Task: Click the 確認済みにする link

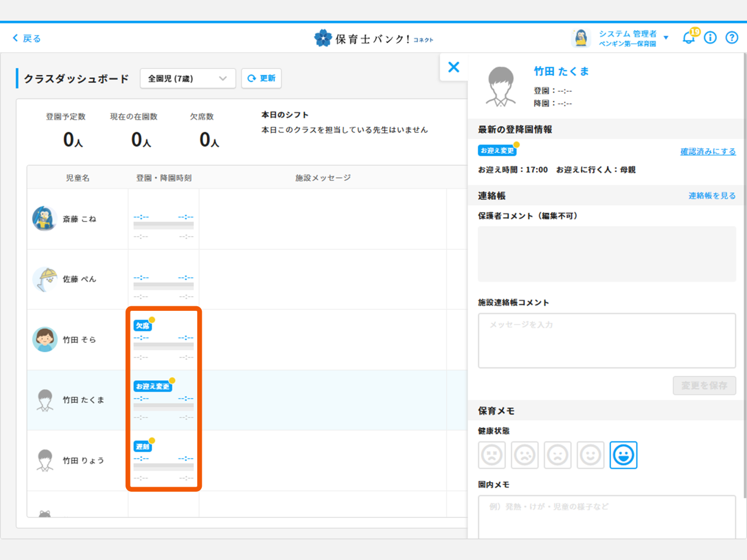Action: point(708,152)
